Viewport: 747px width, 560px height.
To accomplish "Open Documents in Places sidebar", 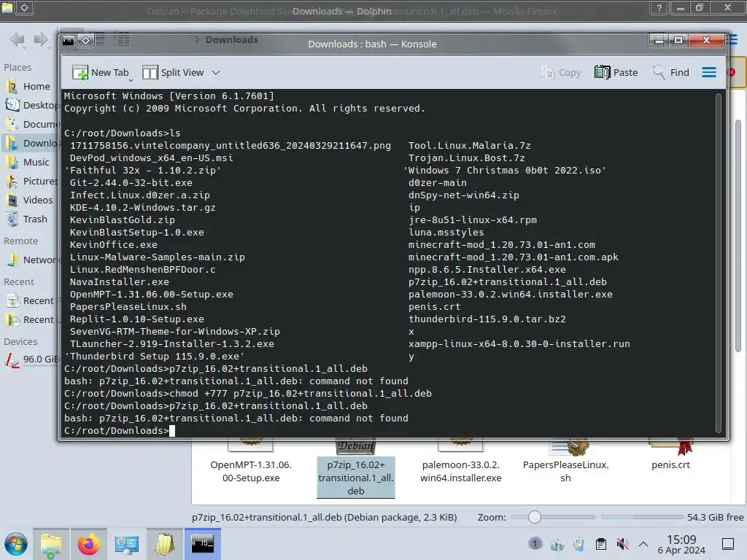I will pos(29,124).
